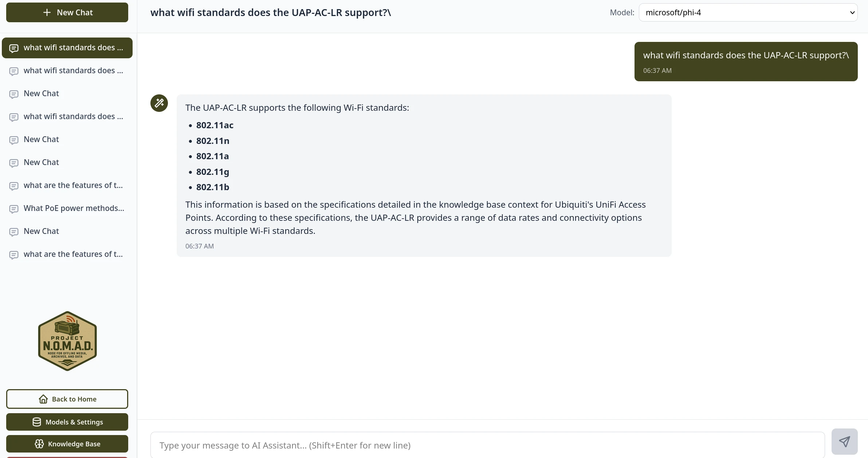Viewport: 868px width, 458px height.
Task: Open the second 'what wifi standards does' chat
Action: coord(73,71)
